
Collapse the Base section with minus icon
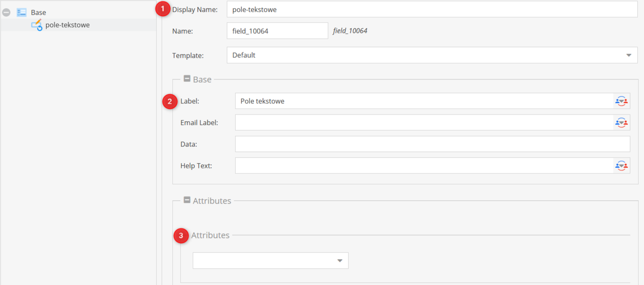(187, 79)
